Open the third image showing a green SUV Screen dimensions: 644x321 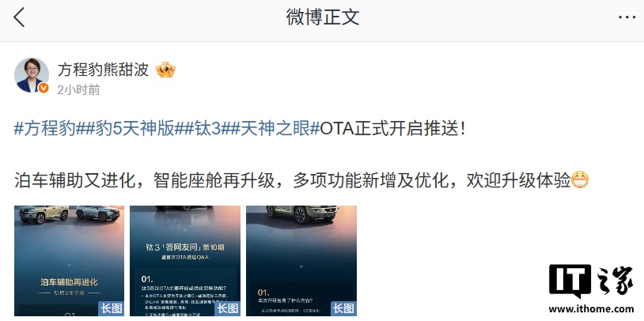(x=301, y=261)
